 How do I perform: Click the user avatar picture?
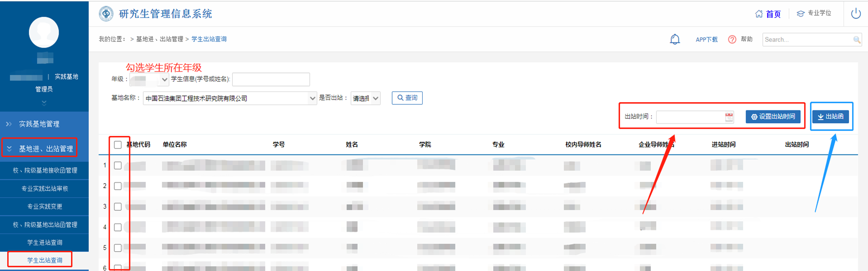[44, 32]
